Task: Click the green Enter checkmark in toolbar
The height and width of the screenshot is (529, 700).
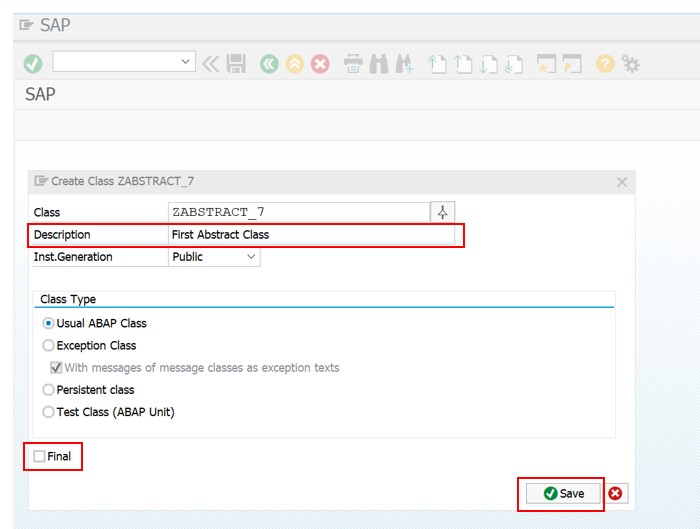Action: coord(33,64)
